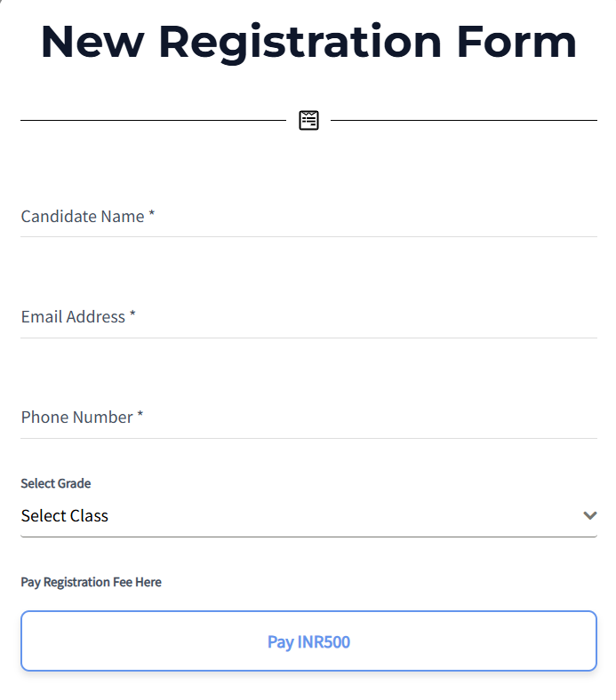Click the divider line left of form icon
The width and height of the screenshot is (616, 700).
coord(153,120)
